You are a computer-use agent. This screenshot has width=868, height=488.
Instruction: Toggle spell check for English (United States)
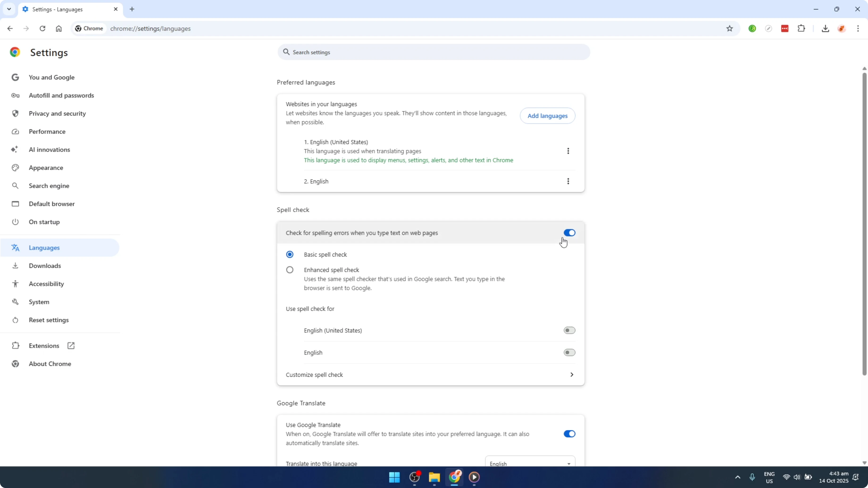point(569,330)
